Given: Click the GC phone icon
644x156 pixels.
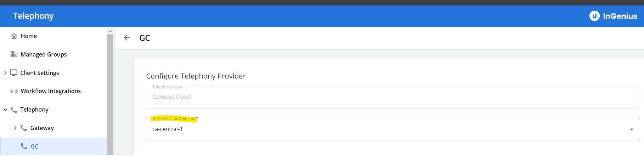Looking at the screenshot, I should point(24,146).
